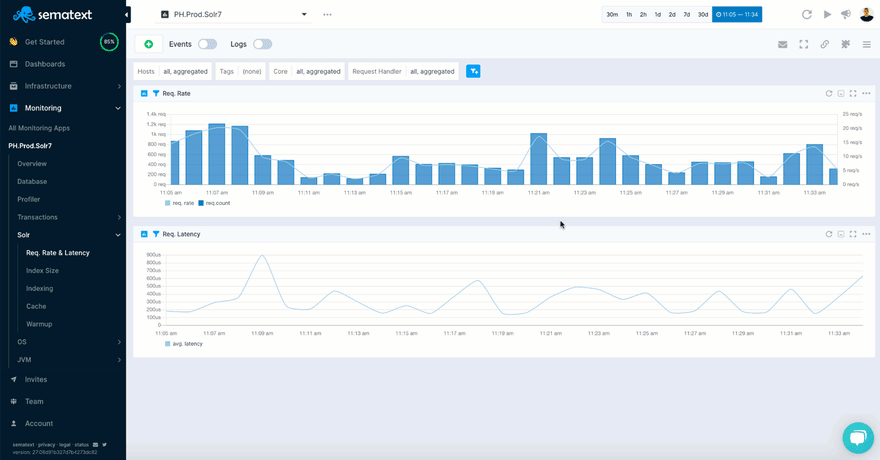Collapse the sidebar with the arrow handle
This screenshot has width=880, height=460.
127,15
